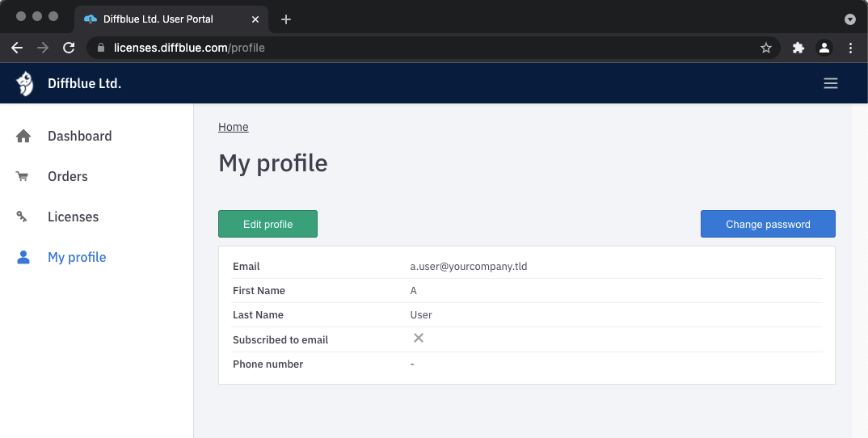This screenshot has height=438, width=868.
Task: Select Orders in the sidebar
Action: coord(68,176)
